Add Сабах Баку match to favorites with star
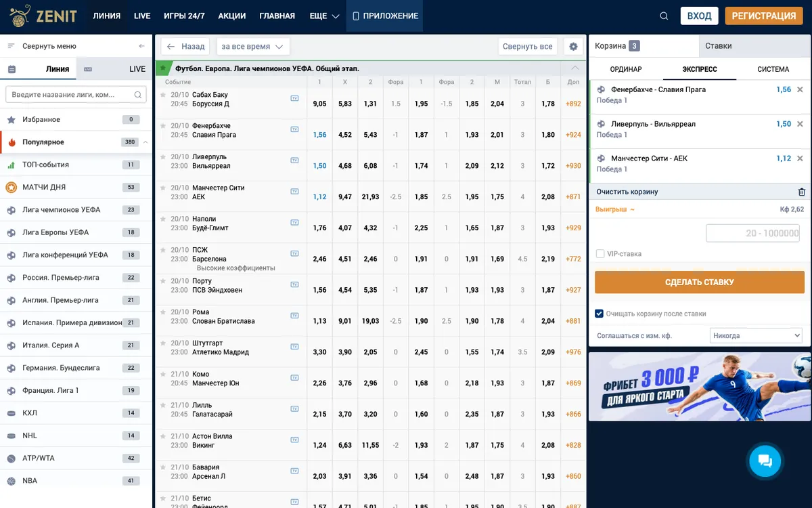The height and width of the screenshot is (508, 812). [163, 95]
